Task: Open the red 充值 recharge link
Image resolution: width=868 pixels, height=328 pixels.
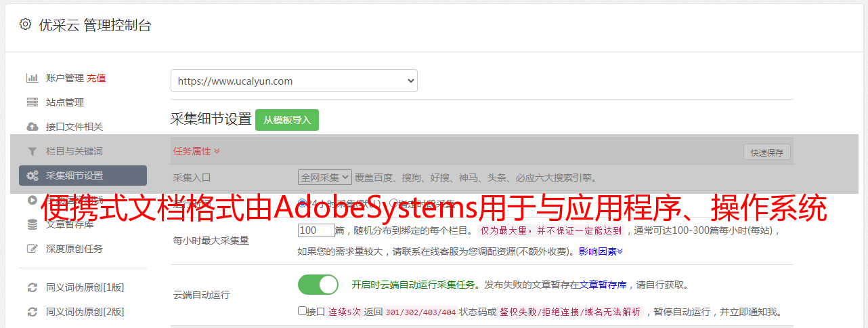Action: point(96,78)
